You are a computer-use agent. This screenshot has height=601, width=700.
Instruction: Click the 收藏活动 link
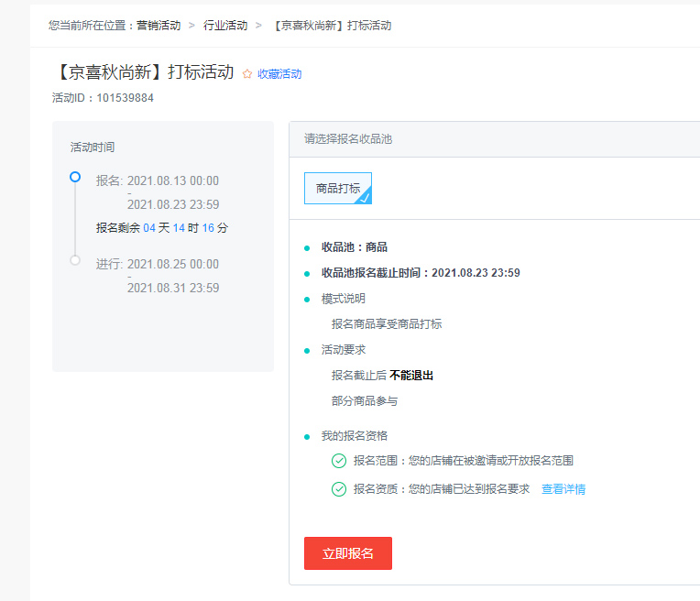(279, 73)
